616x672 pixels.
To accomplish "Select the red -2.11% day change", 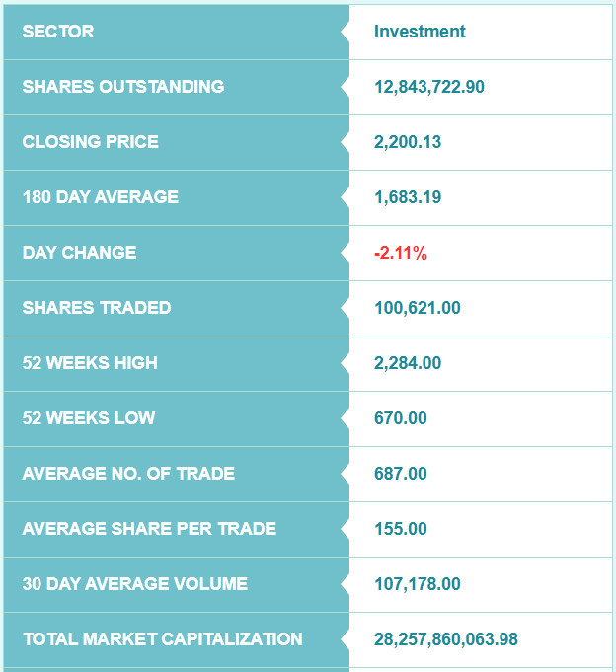I will click(x=401, y=253).
